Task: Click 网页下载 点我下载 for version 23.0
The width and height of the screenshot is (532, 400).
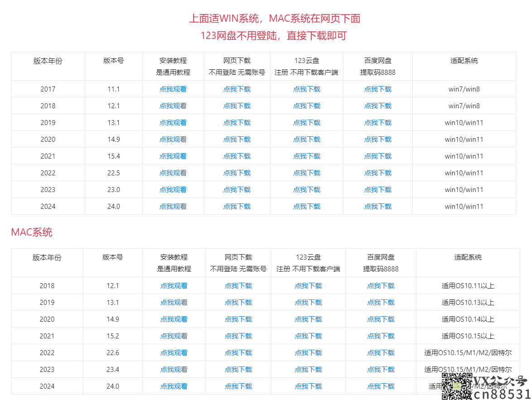Action: [237, 190]
